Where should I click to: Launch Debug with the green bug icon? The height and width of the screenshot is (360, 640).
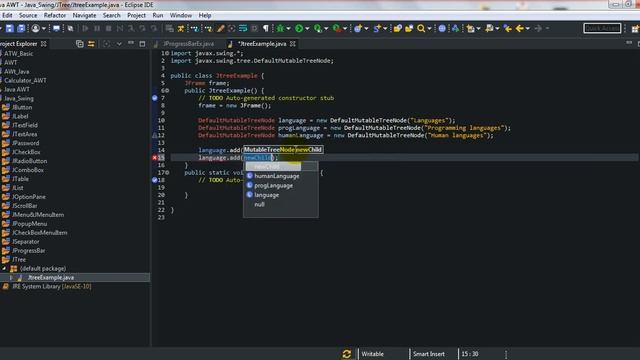280,28
